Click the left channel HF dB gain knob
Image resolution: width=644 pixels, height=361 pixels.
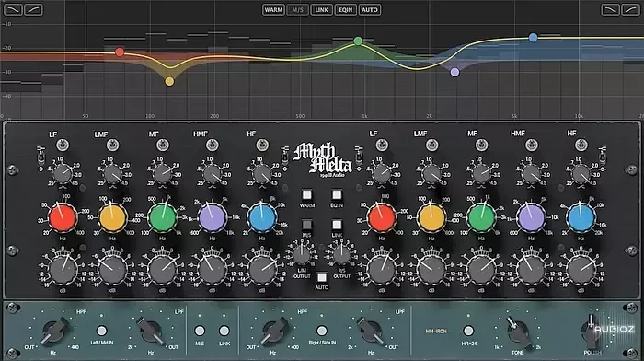tap(262, 269)
